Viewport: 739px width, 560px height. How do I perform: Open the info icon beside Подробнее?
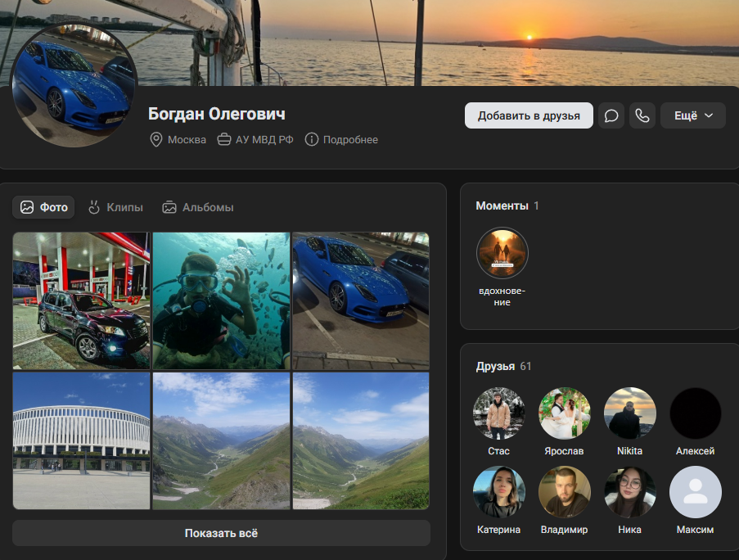point(311,140)
